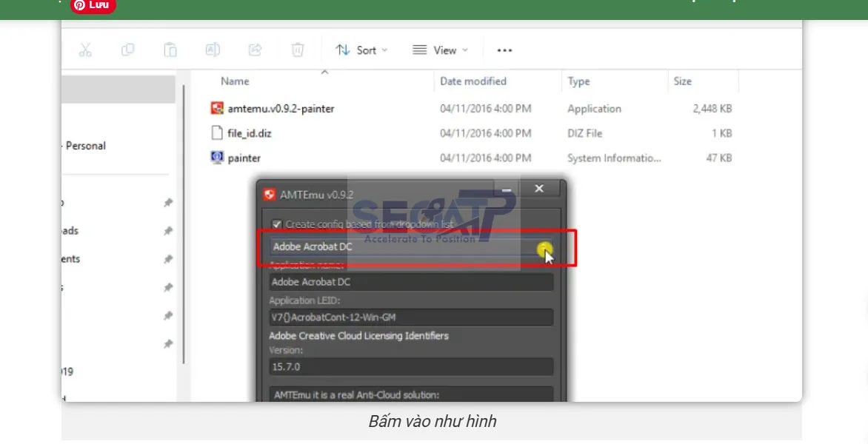Open the Adobe Acrobat DC product dropdown
The height and width of the screenshot is (444, 868).
click(x=411, y=246)
